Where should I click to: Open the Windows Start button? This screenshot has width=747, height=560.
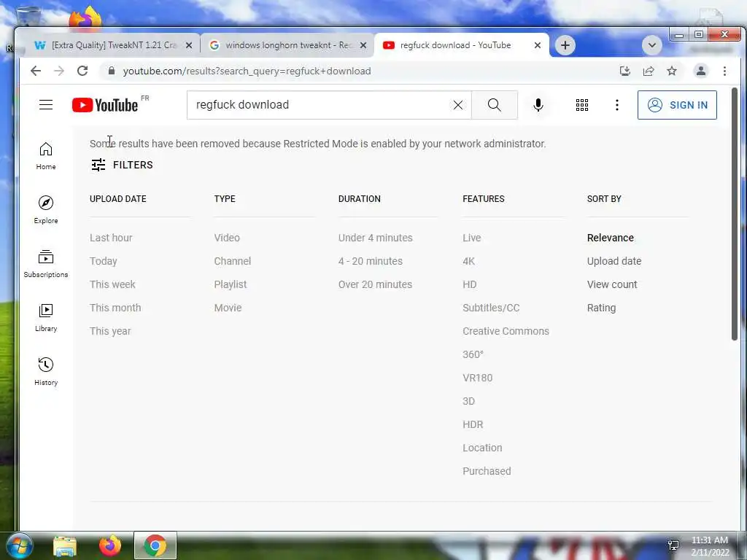pyautogui.click(x=19, y=545)
